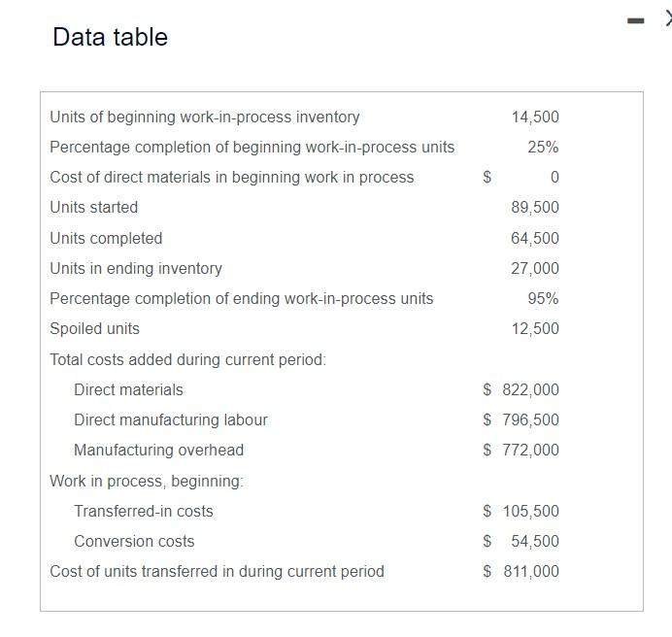
Task: Select the 95% ending completion value
Action: pyautogui.click(x=543, y=298)
